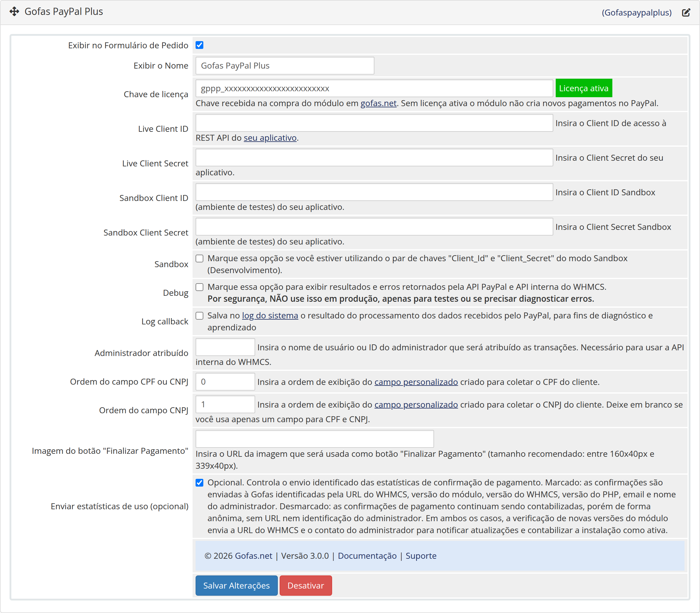Click the Ordem do campo CPF ou CNPJ field
Image resolution: width=700 pixels, height=613 pixels.
click(x=225, y=382)
